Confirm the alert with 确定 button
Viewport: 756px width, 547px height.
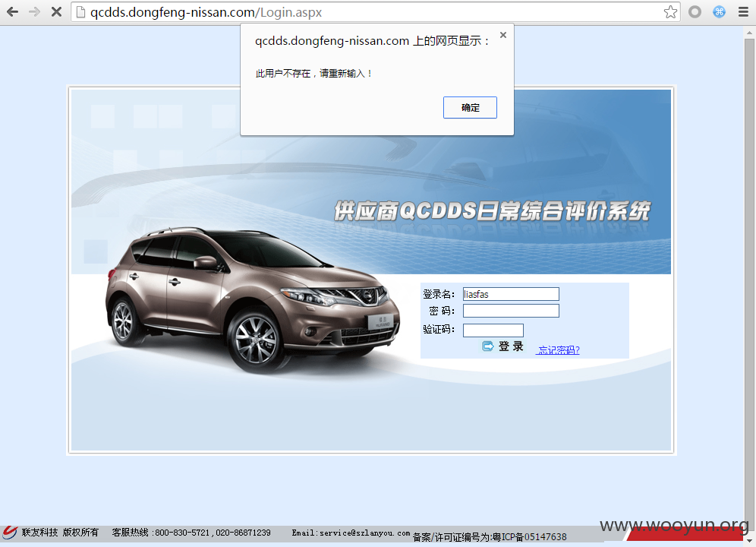(470, 108)
